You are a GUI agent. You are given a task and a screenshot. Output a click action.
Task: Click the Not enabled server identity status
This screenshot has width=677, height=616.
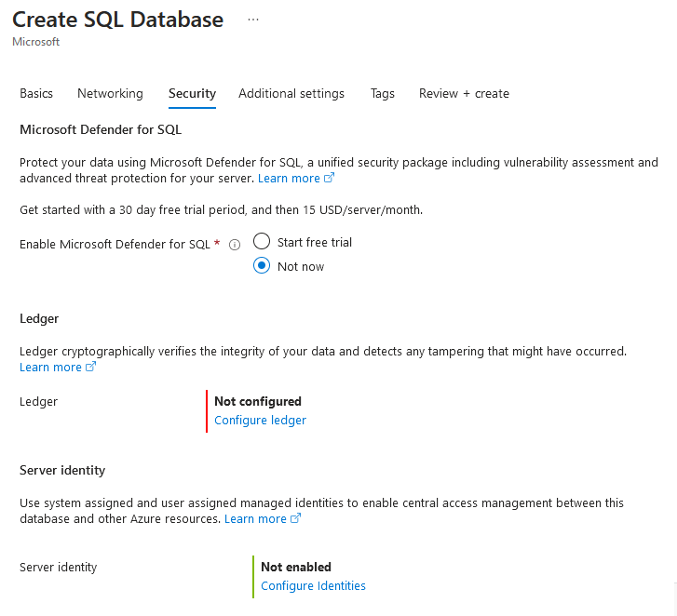tap(296, 567)
